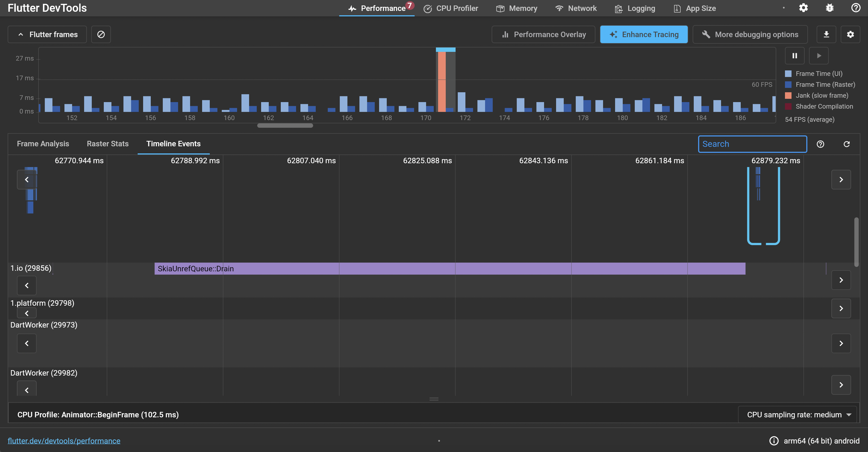The image size is (868, 452).
Task: Pause frame recording
Action: coord(795,56)
